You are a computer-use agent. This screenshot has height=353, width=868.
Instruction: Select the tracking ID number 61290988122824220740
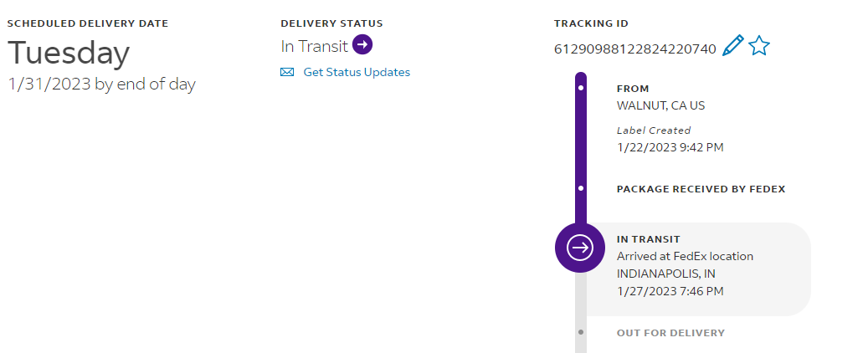point(634,49)
